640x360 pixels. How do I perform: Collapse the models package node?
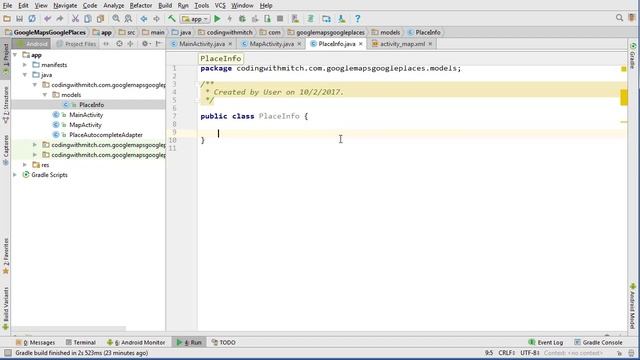[x=45, y=95]
